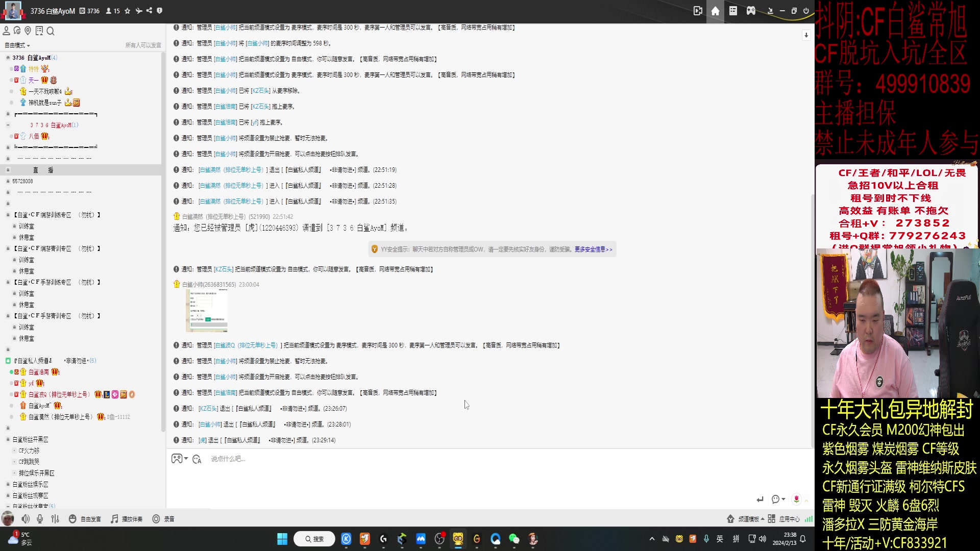Click the flower gift icon
980x551 pixels.
pos(796,499)
